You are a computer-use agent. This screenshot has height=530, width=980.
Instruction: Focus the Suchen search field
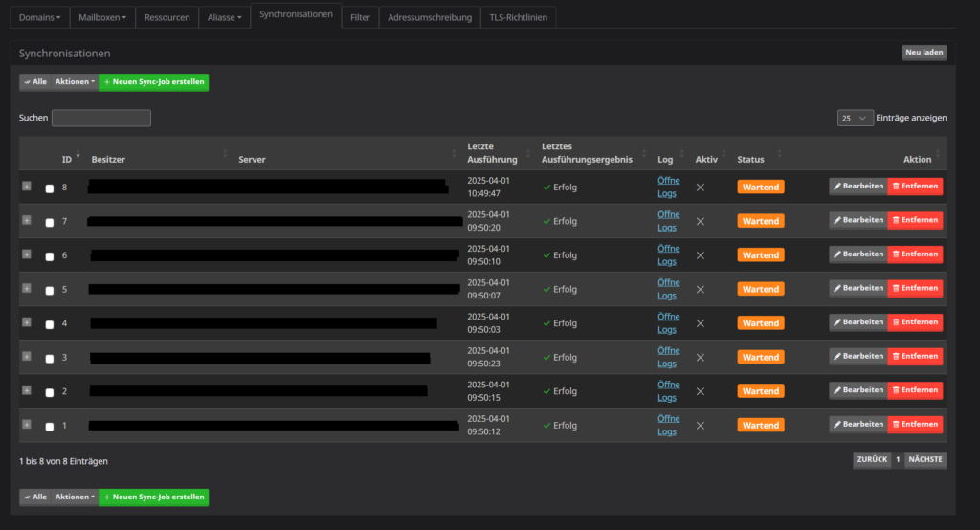(x=101, y=118)
